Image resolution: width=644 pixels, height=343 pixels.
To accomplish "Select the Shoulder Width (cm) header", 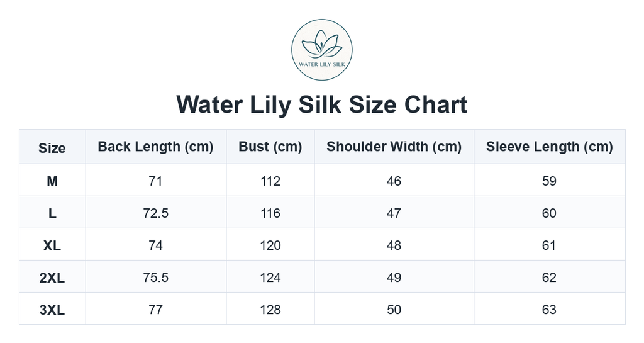I will coord(394,147).
